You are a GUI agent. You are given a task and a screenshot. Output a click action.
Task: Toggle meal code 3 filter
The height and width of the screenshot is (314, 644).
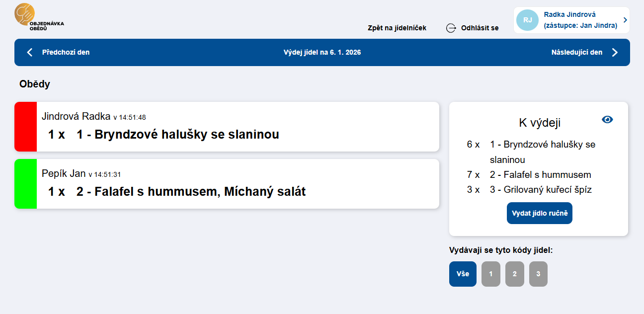(538, 274)
